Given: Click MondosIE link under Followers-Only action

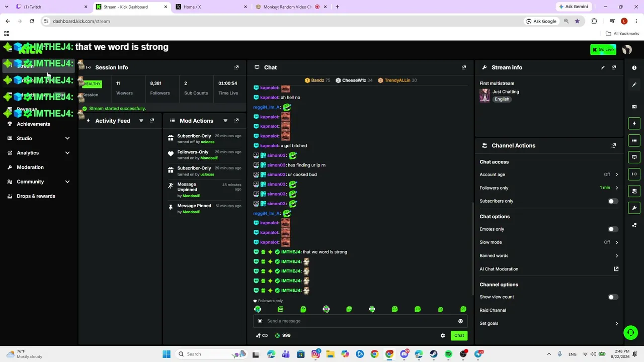Looking at the screenshot, I should coord(209,158).
